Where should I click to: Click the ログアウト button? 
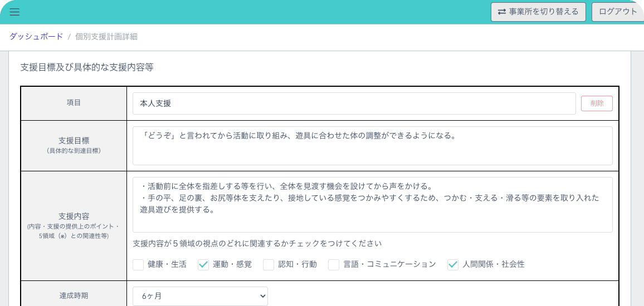pyautogui.click(x=617, y=12)
